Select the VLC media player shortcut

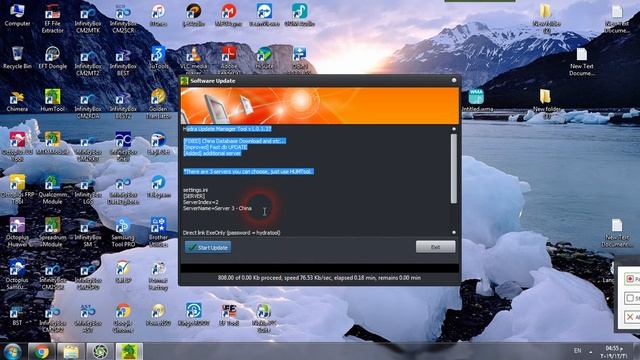tap(193, 59)
